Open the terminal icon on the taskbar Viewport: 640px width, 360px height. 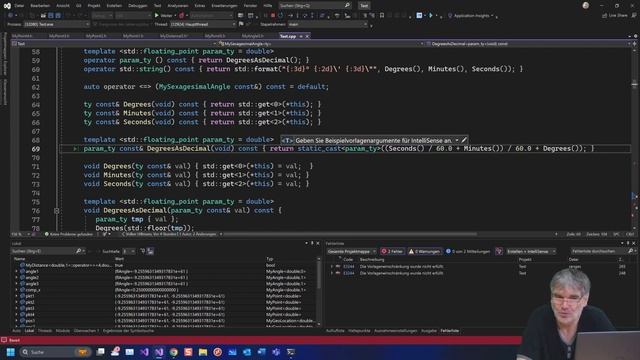(x=291, y=352)
